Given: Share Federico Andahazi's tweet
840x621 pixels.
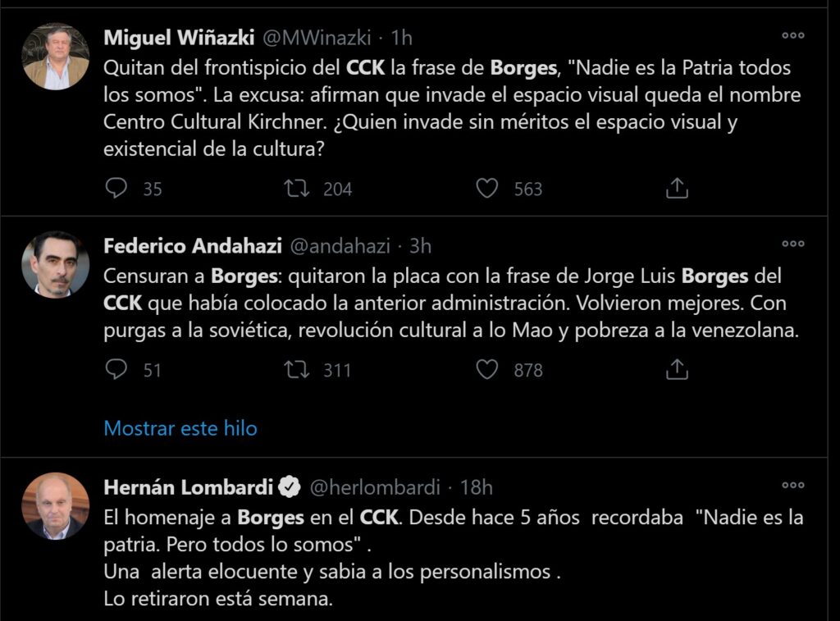Looking at the screenshot, I should [676, 370].
